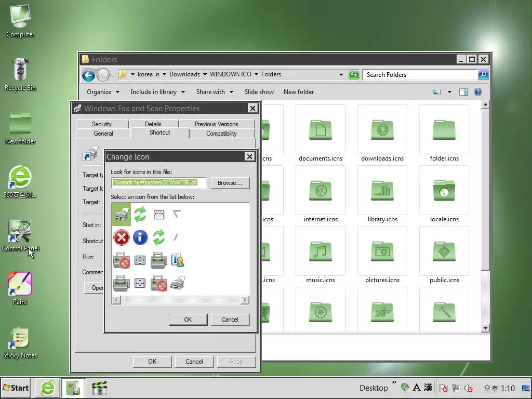Open the recent pages dropdown beside Forward button
Viewport: 532px width, 399px height.
pyautogui.click(x=113, y=75)
